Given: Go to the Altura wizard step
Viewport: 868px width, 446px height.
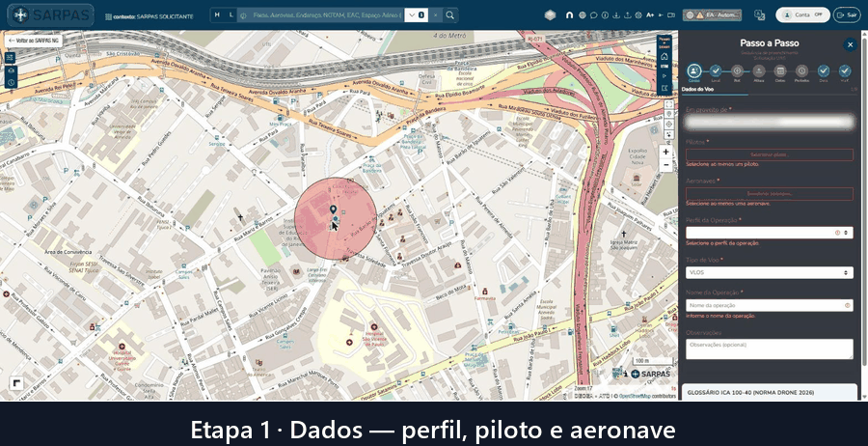Looking at the screenshot, I should (759, 70).
